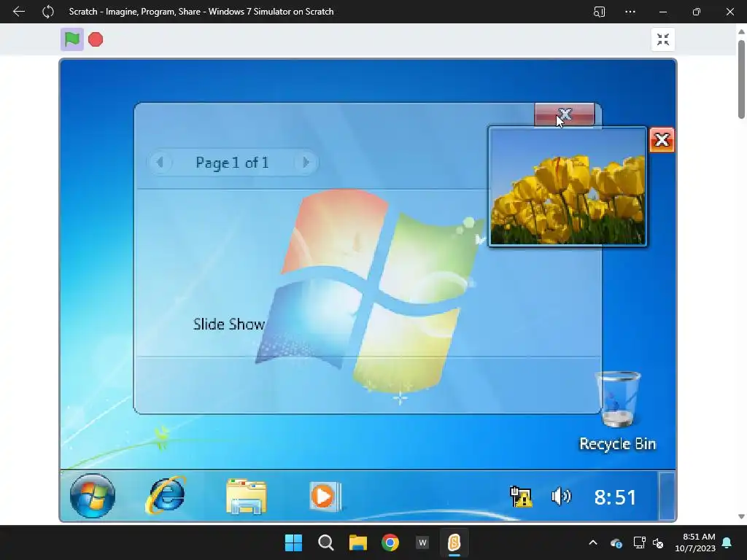Viewport: 747px width, 560px height.
Task: Reload the page with the refresh icon
Action: 48,12
